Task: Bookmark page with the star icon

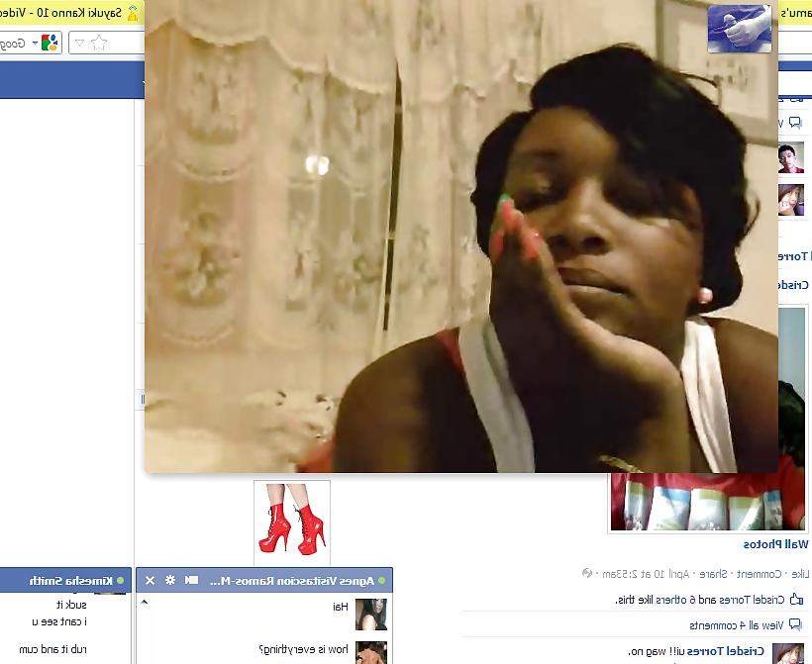Action: coord(98,43)
